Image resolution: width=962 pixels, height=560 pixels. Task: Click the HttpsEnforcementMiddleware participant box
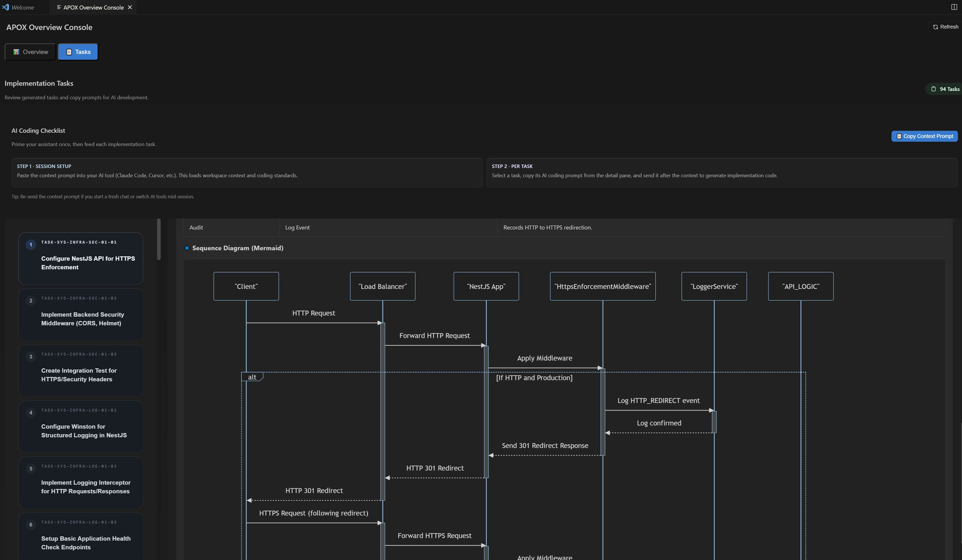pyautogui.click(x=602, y=286)
